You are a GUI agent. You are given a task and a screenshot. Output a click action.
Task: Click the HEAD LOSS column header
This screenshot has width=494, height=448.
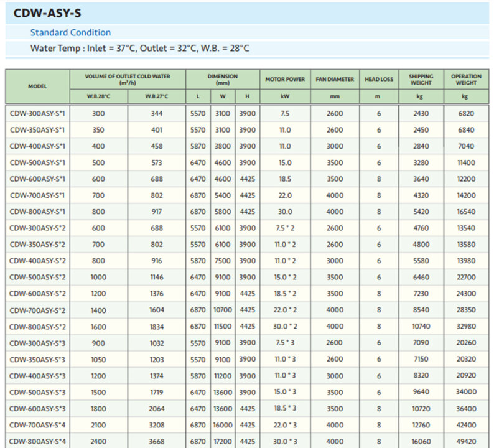tap(379, 80)
